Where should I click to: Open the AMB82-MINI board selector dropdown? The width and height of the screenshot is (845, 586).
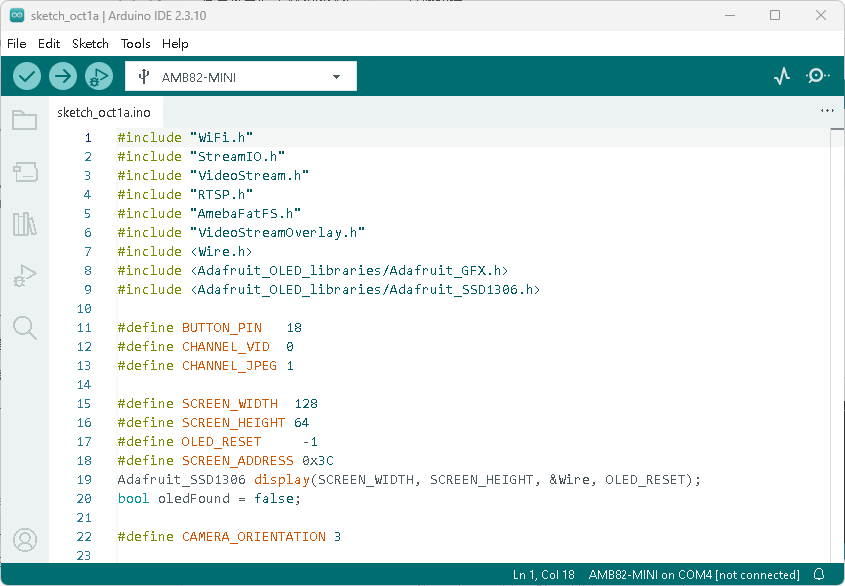241,77
